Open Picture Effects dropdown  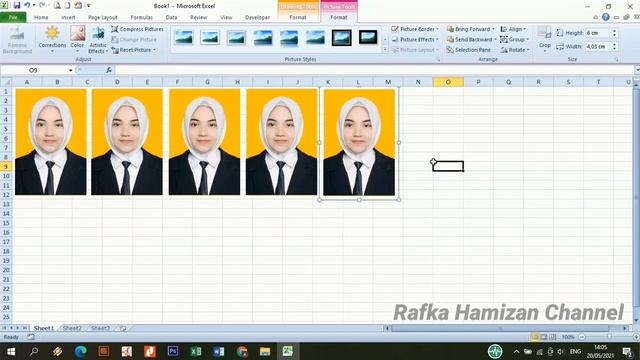point(415,39)
